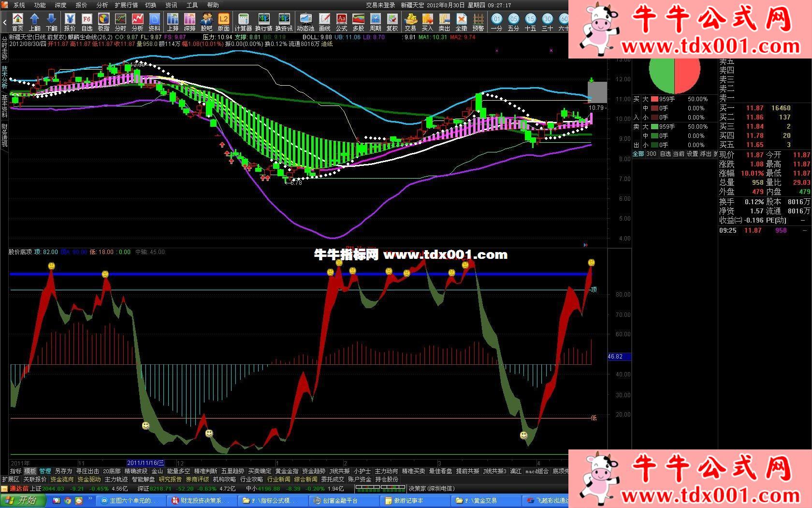812x508 pixels.
Task: Open the 行业新闻 info tab
Action: pyautogui.click(x=278, y=479)
